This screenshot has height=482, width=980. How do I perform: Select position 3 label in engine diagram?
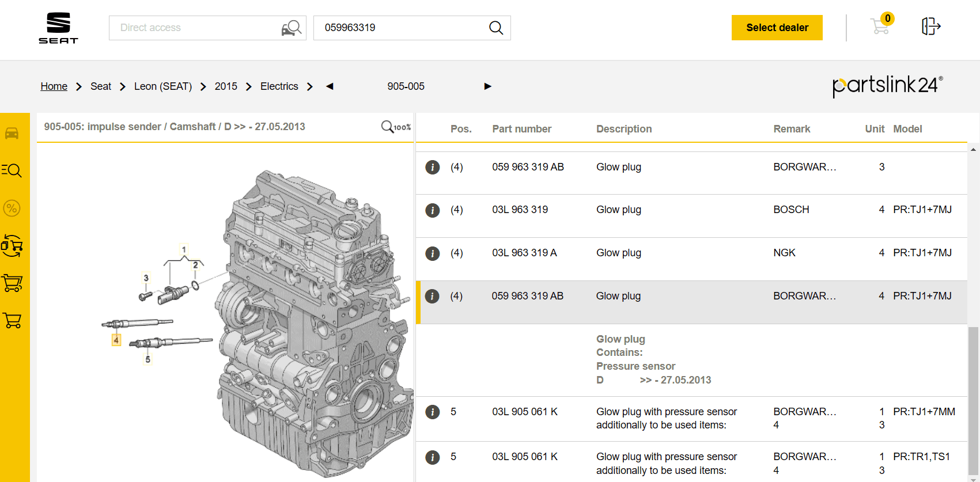(146, 278)
